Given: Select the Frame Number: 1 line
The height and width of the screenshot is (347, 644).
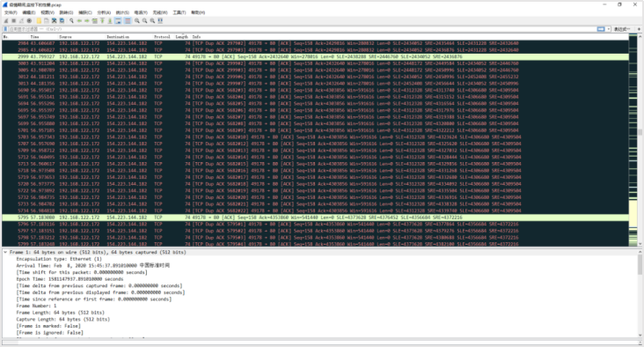Looking at the screenshot, I should coord(37,306).
